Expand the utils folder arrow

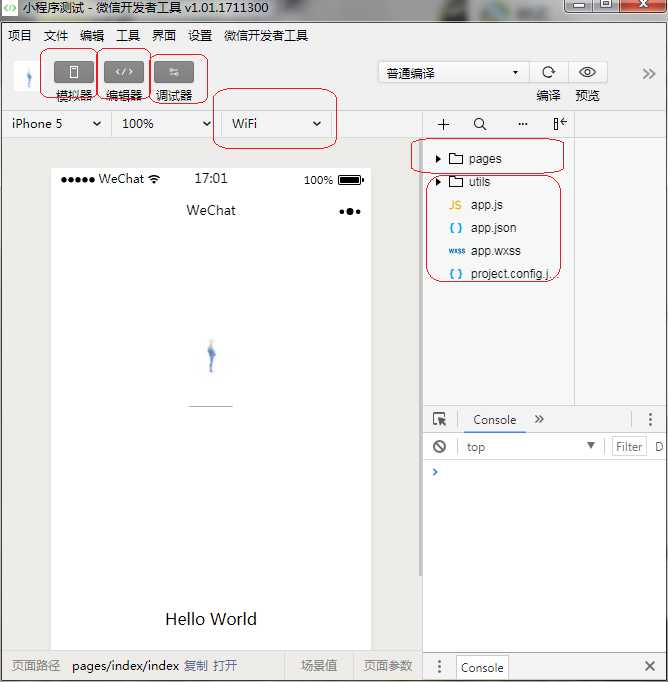pyautogui.click(x=438, y=181)
